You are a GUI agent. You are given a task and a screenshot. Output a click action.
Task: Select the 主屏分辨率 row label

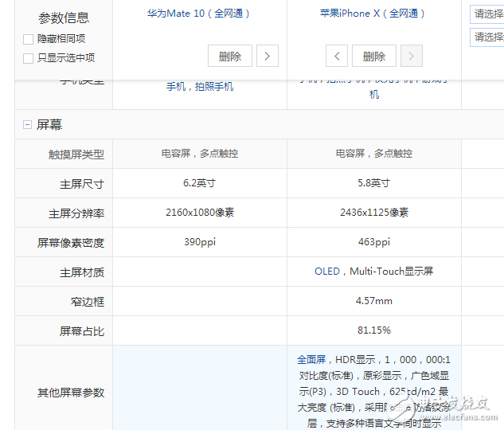point(76,213)
